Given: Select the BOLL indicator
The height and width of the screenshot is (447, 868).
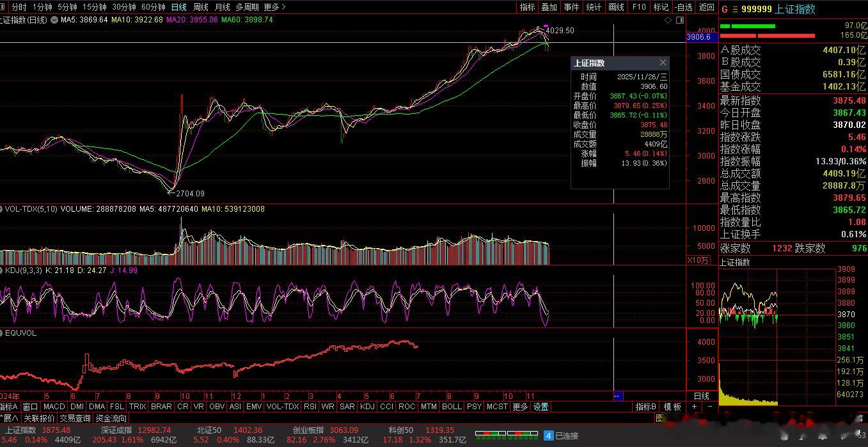Looking at the screenshot, I should [452, 407].
